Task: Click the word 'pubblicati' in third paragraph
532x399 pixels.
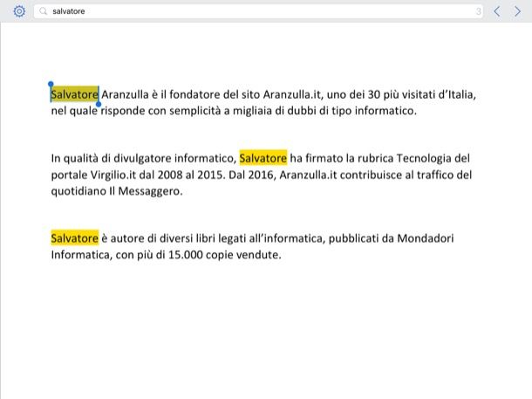Action: (353, 238)
